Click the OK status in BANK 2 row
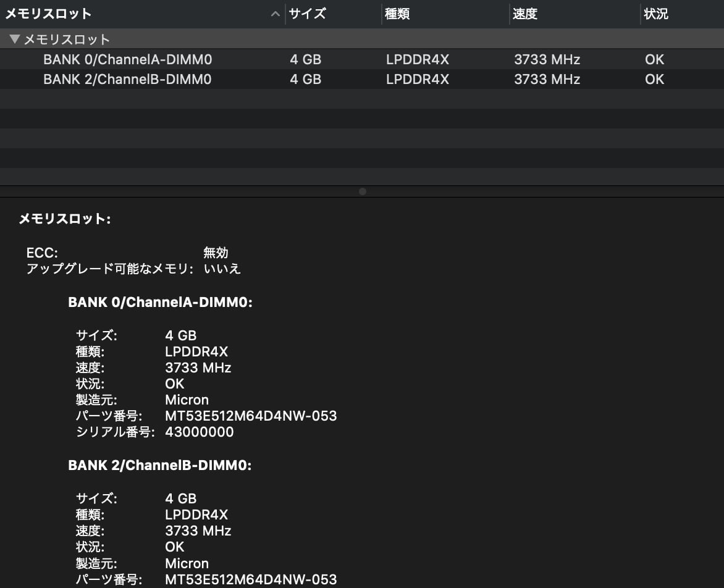 (x=654, y=80)
